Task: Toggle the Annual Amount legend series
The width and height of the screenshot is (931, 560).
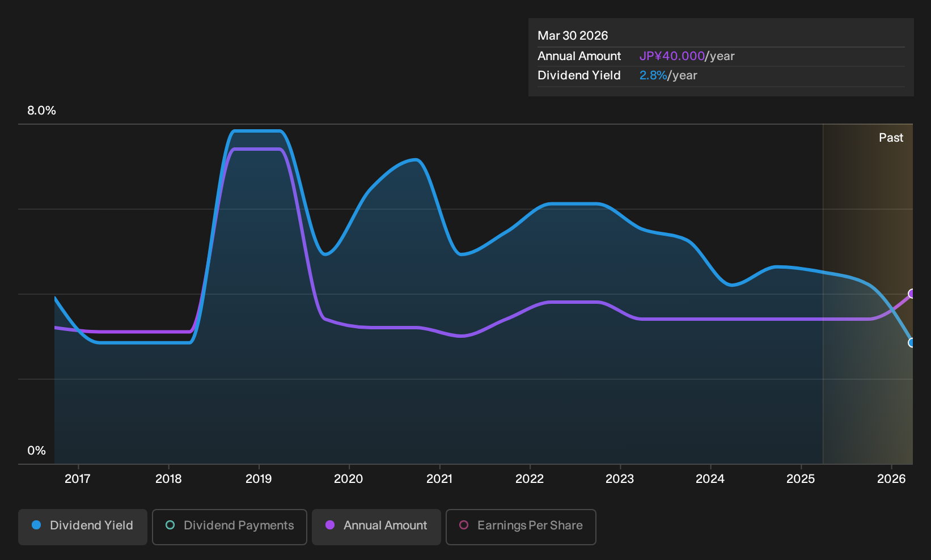Action: click(376, 527)
